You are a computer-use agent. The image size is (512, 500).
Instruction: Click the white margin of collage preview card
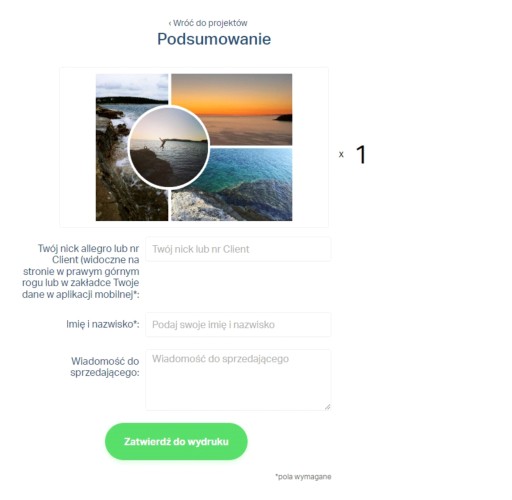click(x=77, y=147)
